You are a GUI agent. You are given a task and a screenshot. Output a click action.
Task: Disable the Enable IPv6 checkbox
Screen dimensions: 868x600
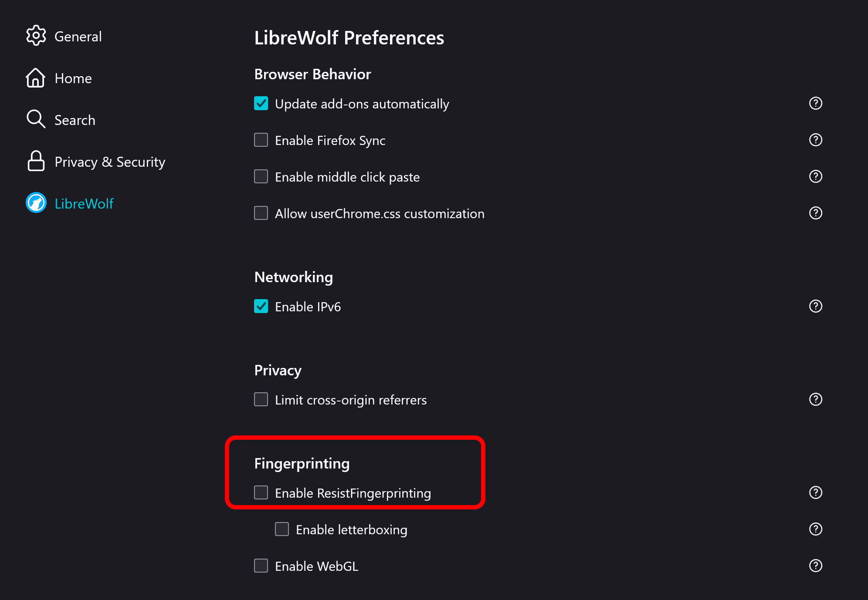pos(261,307)
